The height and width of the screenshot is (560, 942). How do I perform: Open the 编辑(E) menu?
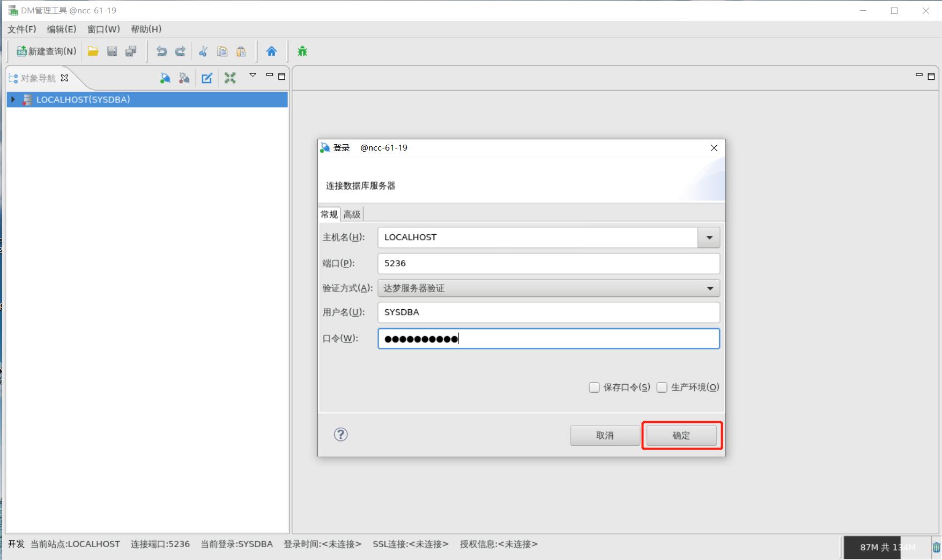pyautogui.click(x=62, y=29)
